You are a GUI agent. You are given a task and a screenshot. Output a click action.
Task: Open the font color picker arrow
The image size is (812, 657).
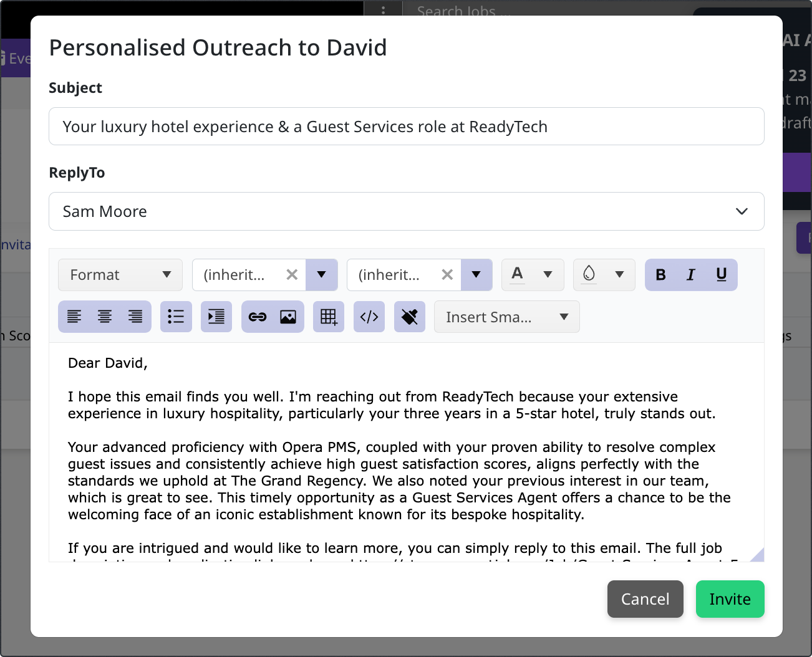coord(548,275)
